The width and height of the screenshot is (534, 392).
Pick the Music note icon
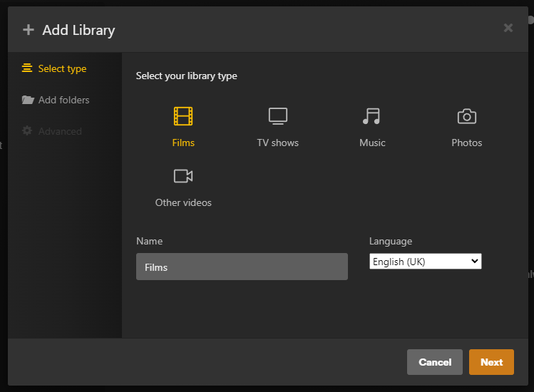[x=371, y=116]
